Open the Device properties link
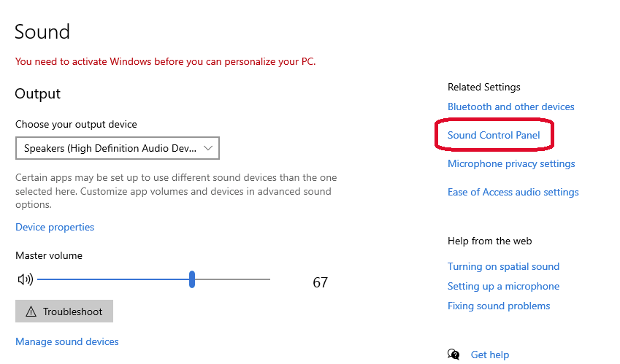 point(55,227)
